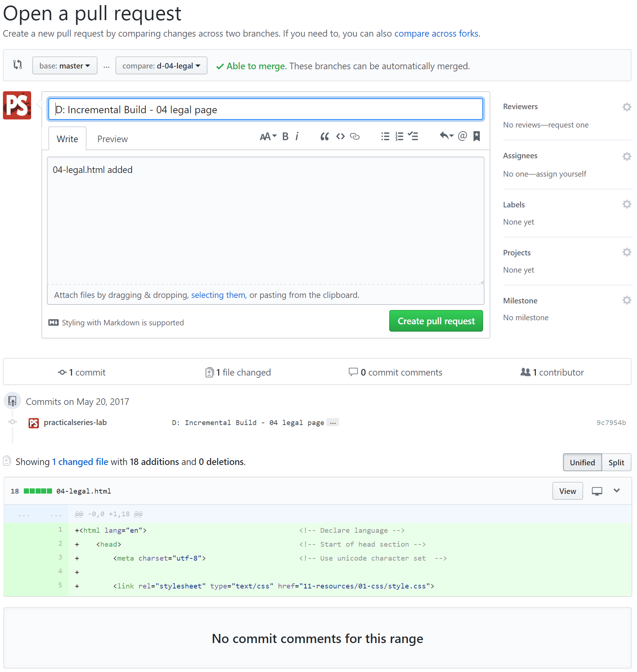637x672 pixels.
Task: Open the compare: d-04-legal dropdown
Action: point(161,66)
